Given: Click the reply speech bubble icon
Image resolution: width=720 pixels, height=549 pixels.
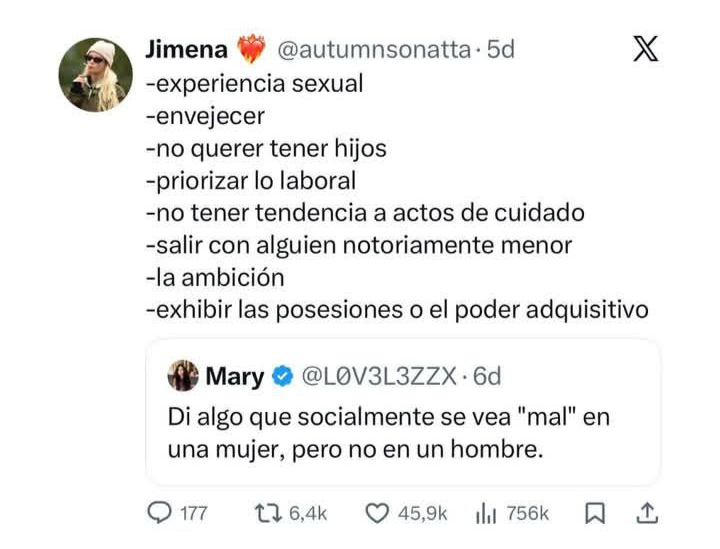Looking at the screenshot, I should click(x=161, y=513).
